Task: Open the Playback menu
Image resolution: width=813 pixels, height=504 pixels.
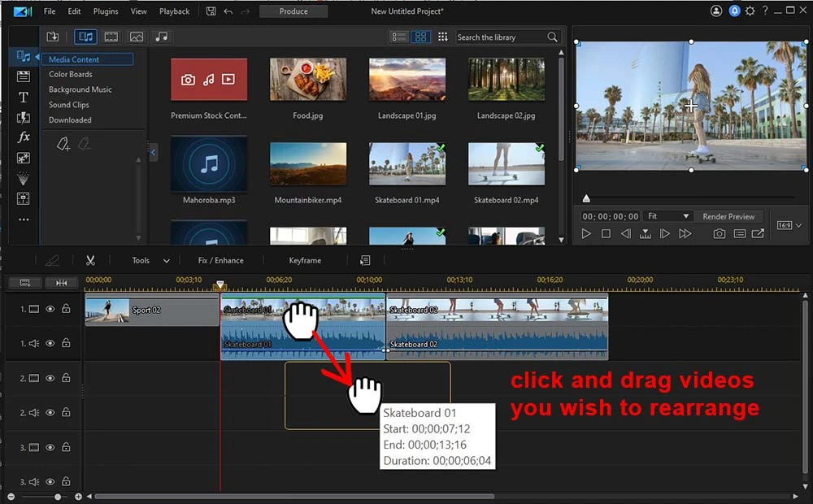Action: (174, 11)
